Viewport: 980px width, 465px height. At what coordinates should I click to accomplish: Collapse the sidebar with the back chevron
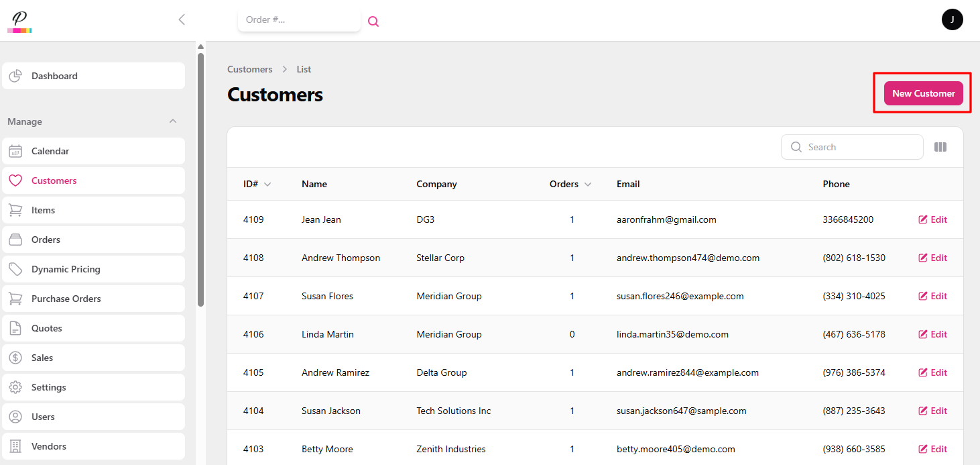click(181, 19)
